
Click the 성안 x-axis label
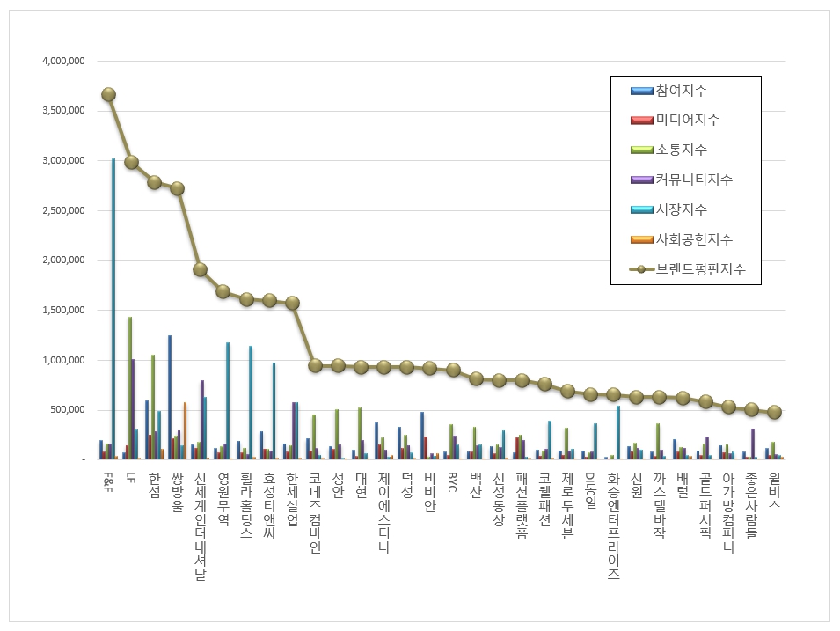pyautogui.click(x=338, y=485)
